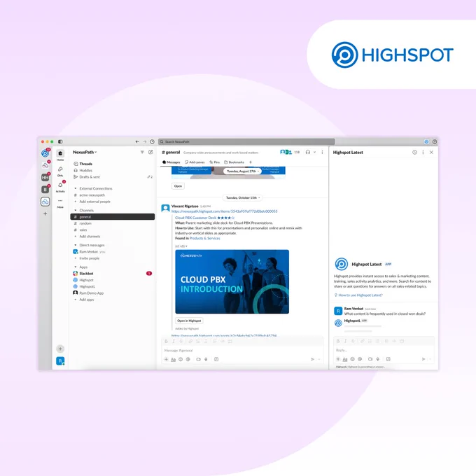The height and width of the screenshot is (476, 476).
Task: Add a new tab with plus button
Action: 251,162
